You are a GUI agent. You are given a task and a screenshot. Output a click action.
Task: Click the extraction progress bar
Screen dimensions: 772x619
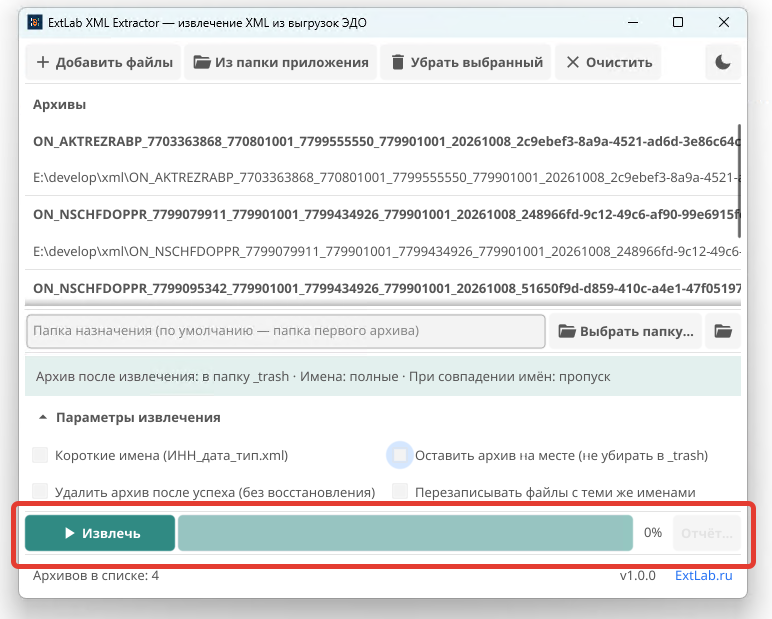(x=405, y=533)
